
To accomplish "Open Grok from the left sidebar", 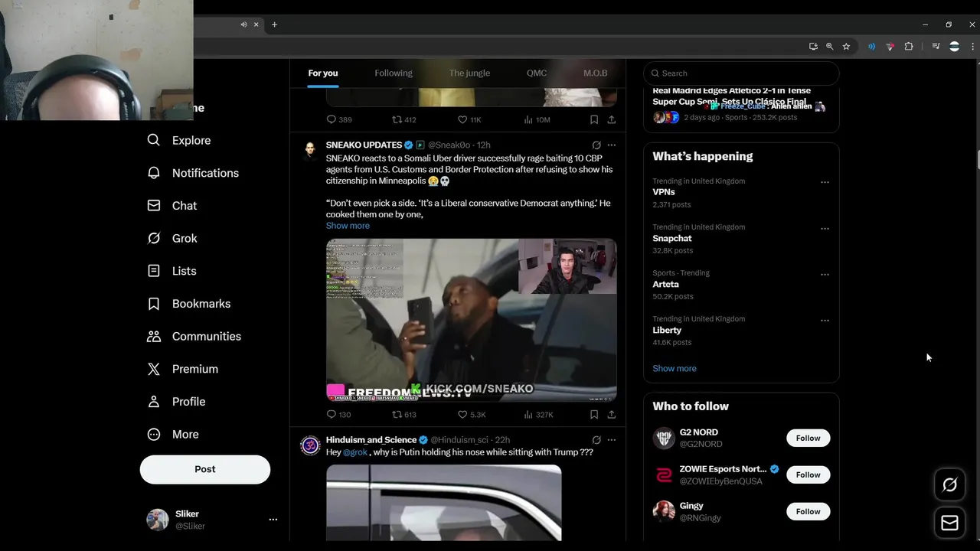I will [x=172, y=238].
